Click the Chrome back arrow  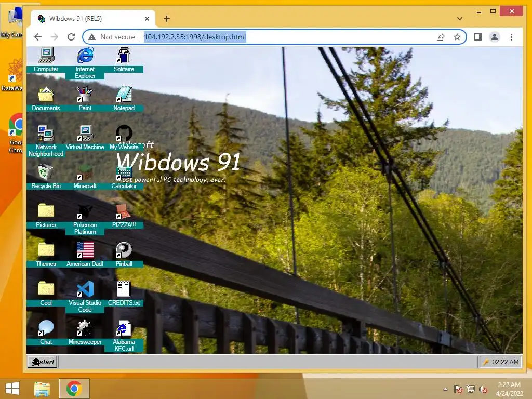pos(38,37)
